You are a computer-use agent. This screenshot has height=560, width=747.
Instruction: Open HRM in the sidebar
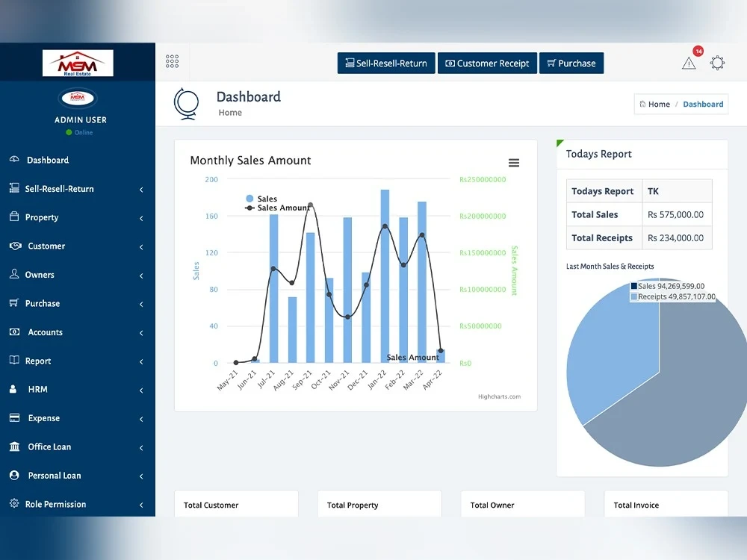click(37, 389)
